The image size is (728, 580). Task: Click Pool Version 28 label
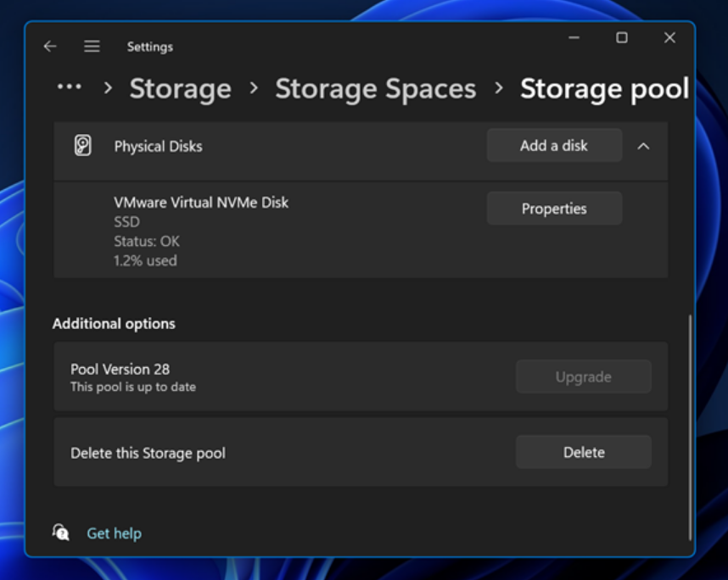click(120, 370)
